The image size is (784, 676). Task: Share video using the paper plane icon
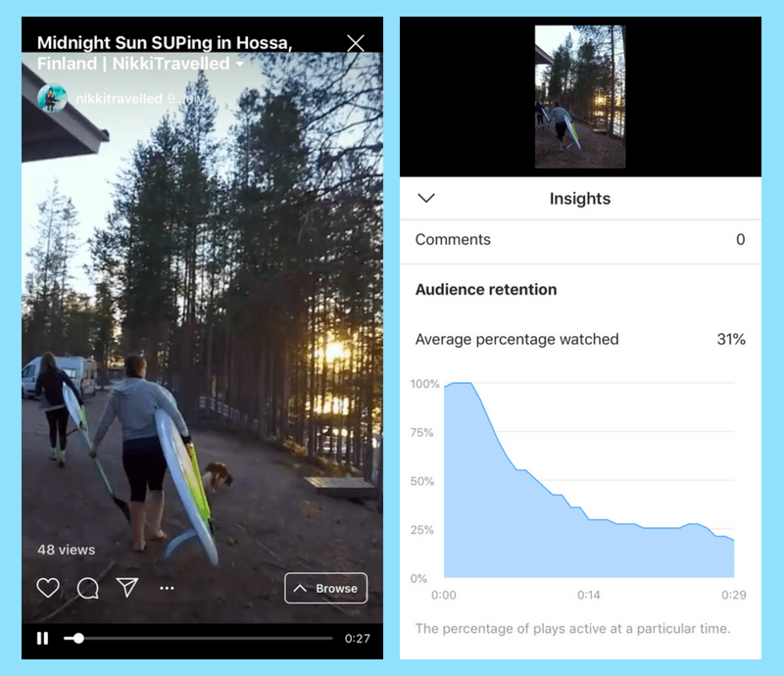pos(127,588)
